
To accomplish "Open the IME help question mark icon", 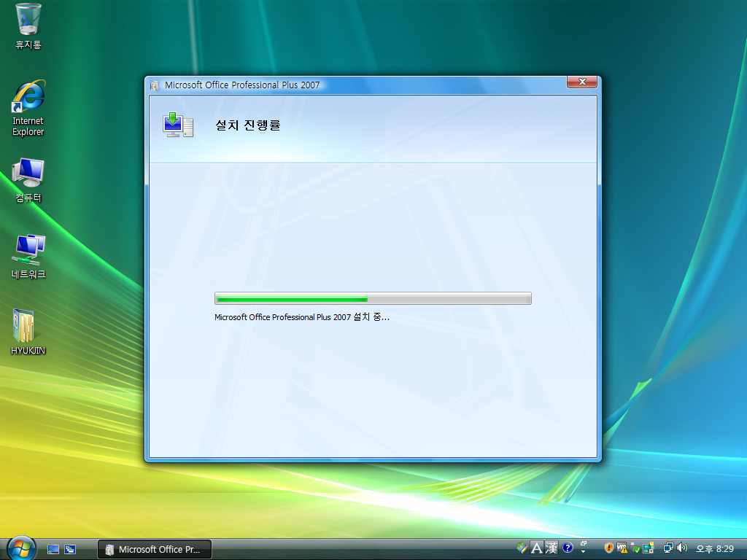I will pyautogui.click(x=568, y=548).
